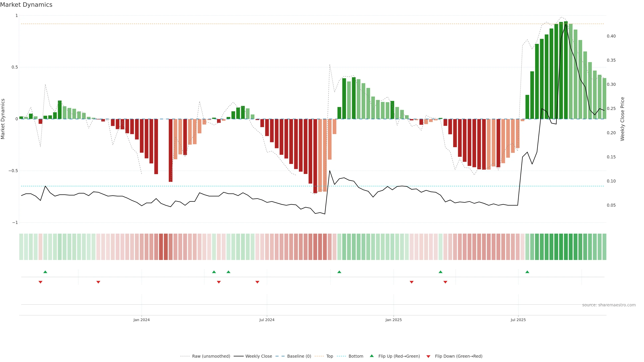The width and height of the screenshot is (644, 362).
Task: Click green triangle icon in Flip Up legend
Action: 372,356
